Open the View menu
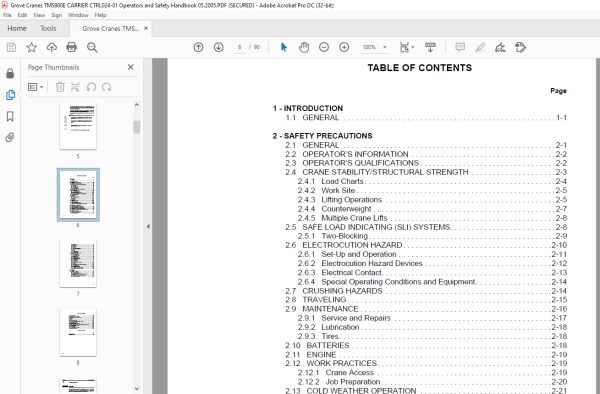 tap(39, 15)
